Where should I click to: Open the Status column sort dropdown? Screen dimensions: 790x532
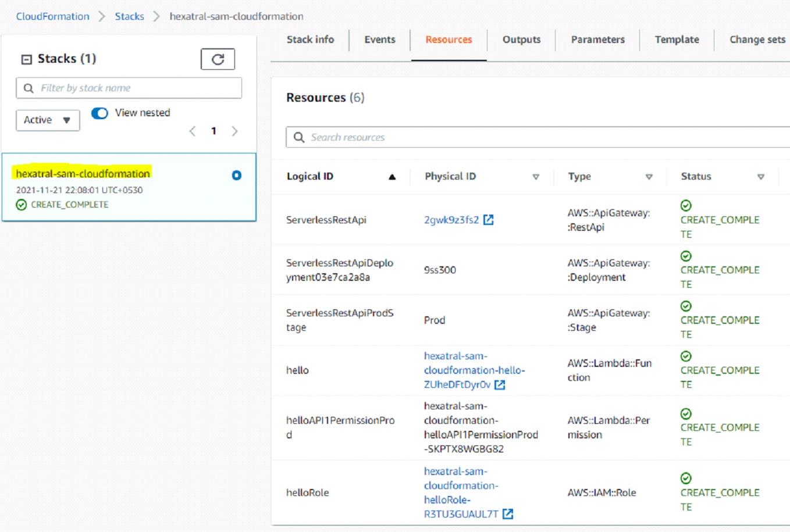(x=760, y=177)
